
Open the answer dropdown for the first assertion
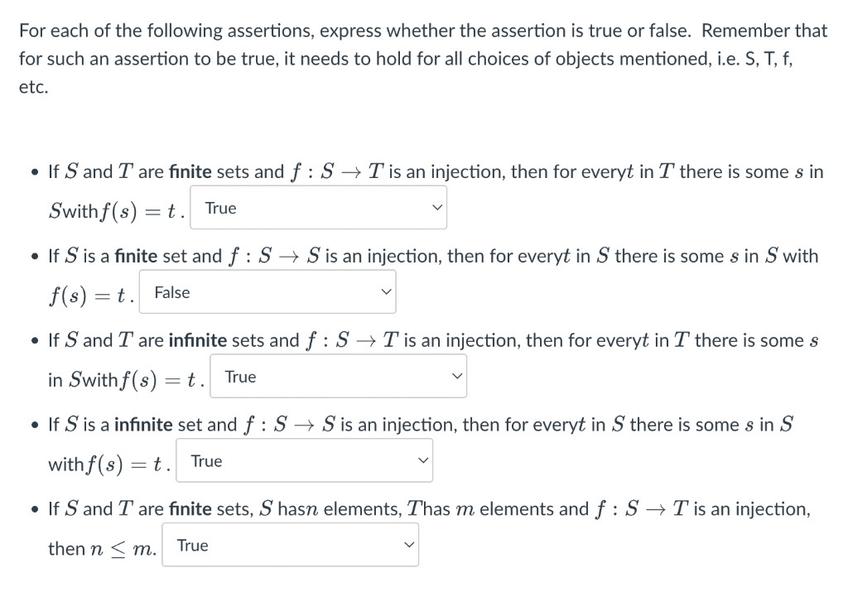319,207
